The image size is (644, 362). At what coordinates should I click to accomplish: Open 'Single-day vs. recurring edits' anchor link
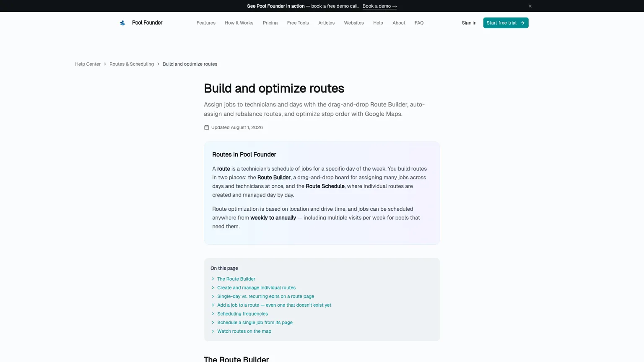tap(265, 297)
